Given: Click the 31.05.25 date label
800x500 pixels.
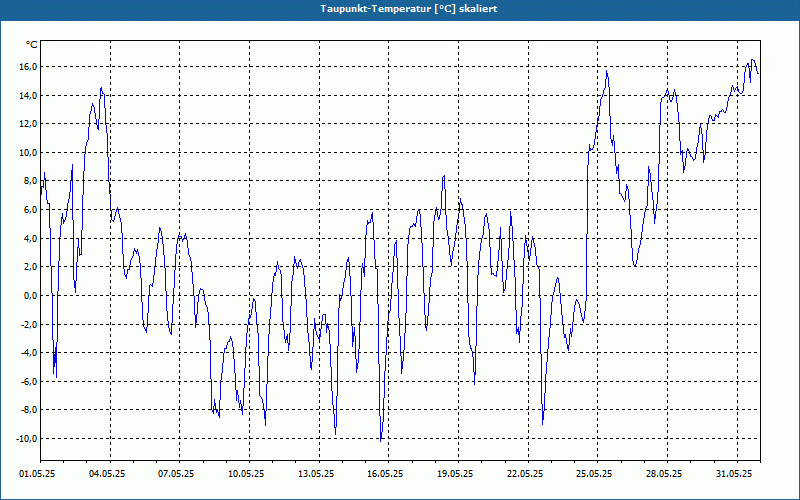Looking at the screenshot, I should tap(734, 474).
